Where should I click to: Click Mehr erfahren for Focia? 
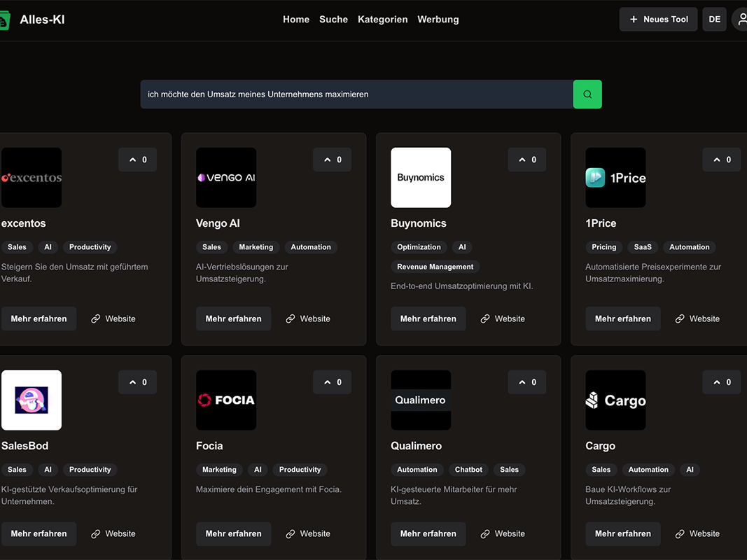coord(233,534)
